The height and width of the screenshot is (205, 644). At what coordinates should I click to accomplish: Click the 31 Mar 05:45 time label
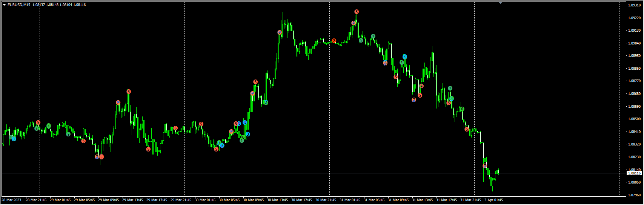[x=374, y=200]
